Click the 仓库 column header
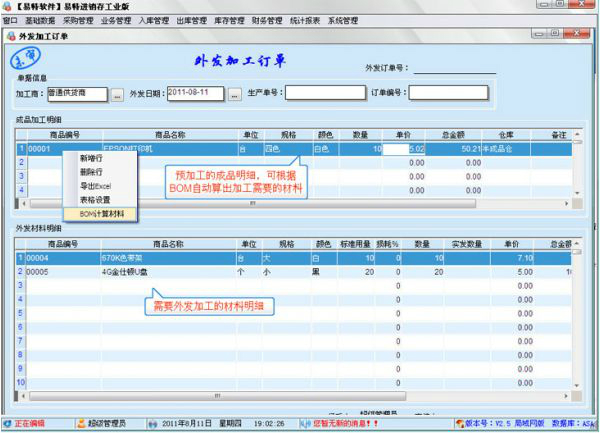The image size is (600, 433). point(506,135)
